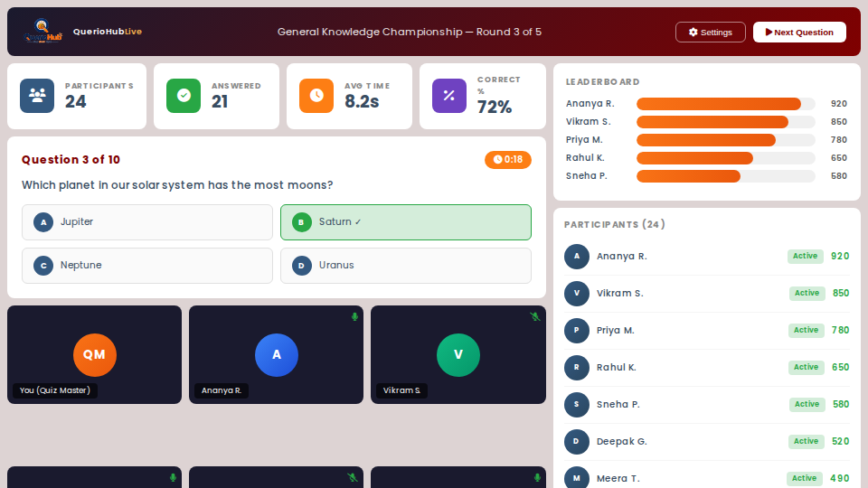Image resolution: width=868 pixels, height=488 pixels.
Task: Click Sneha P. leaderboard progress bar
Action: (x=726, y=176)
